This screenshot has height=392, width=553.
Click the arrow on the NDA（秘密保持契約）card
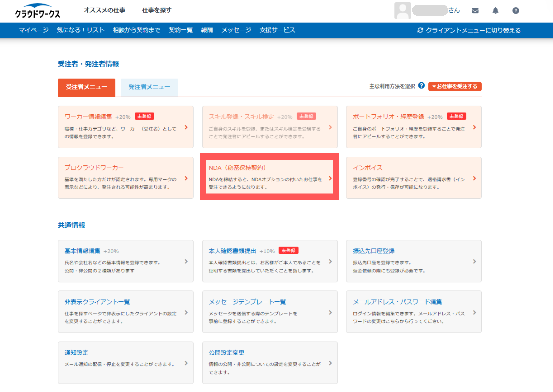pyautogui.click(x=330, y=178)
